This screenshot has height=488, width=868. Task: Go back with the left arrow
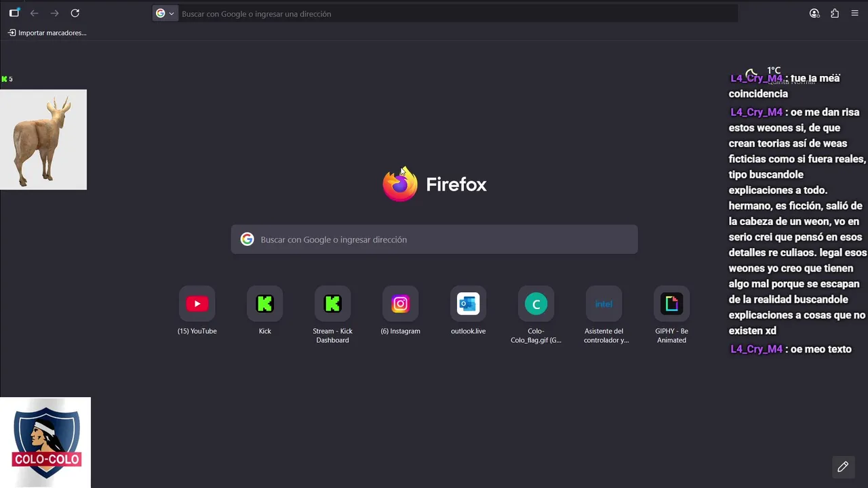(35, 13)
